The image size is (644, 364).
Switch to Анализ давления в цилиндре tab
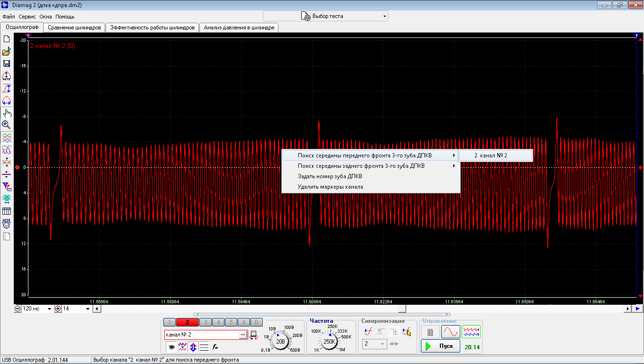pos(239,27)
